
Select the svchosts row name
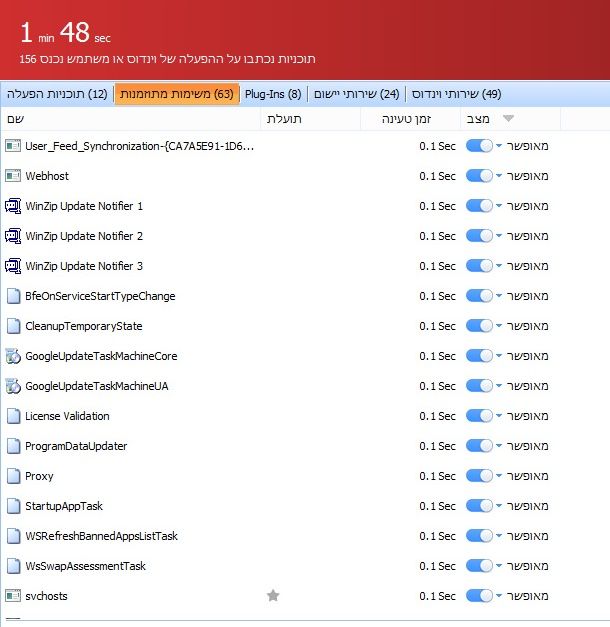point(46,596)
